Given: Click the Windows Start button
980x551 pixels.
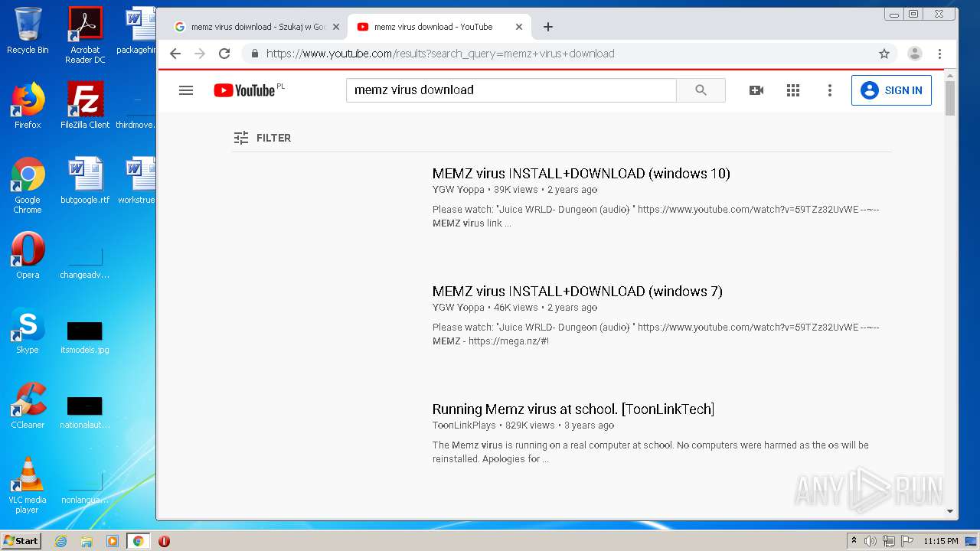Looking at the screenshot, I should point(21,540).
